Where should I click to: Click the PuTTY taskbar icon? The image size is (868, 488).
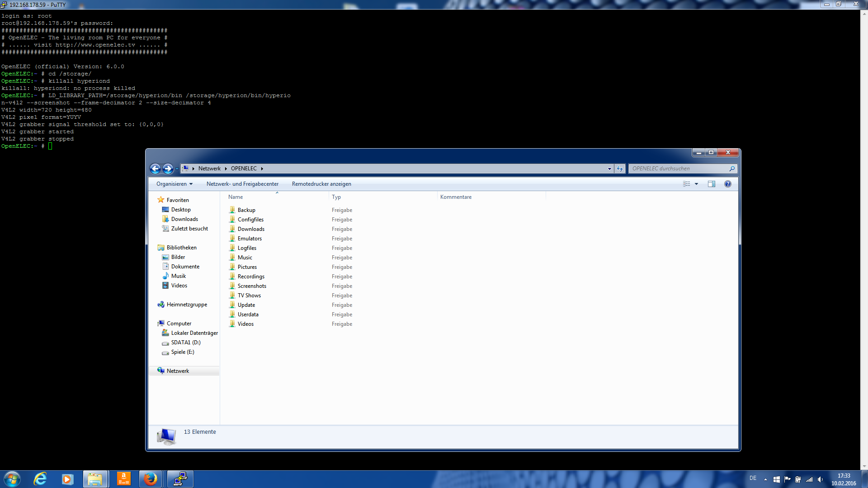click(180, 479)
